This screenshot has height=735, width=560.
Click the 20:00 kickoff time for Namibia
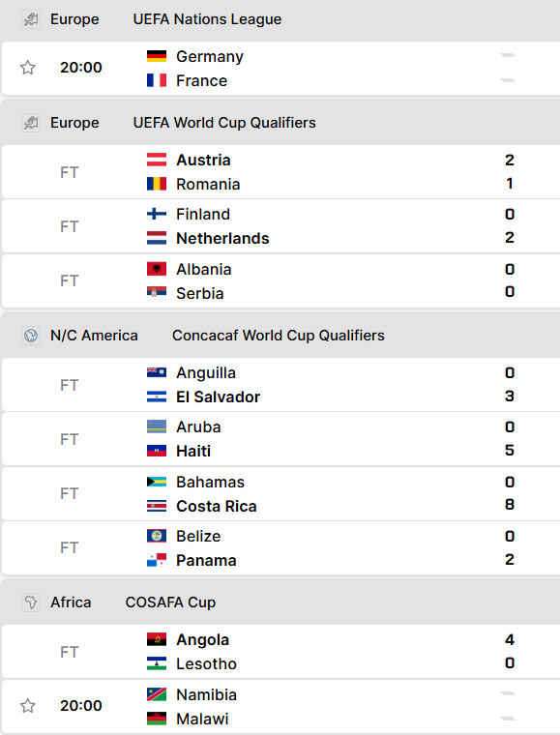click(81, 705)
